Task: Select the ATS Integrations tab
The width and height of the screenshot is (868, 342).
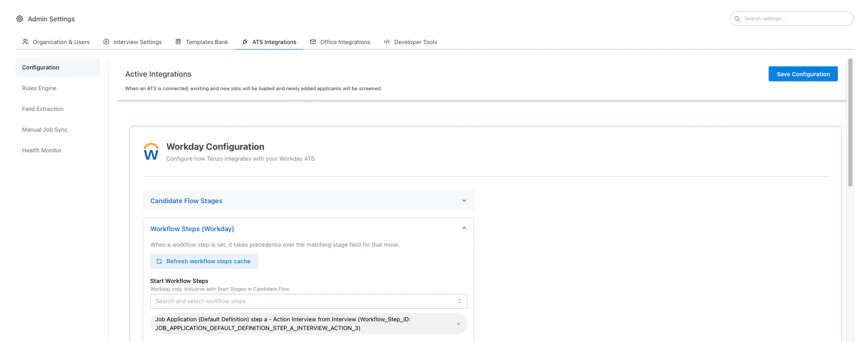Action: pos(269,42)
